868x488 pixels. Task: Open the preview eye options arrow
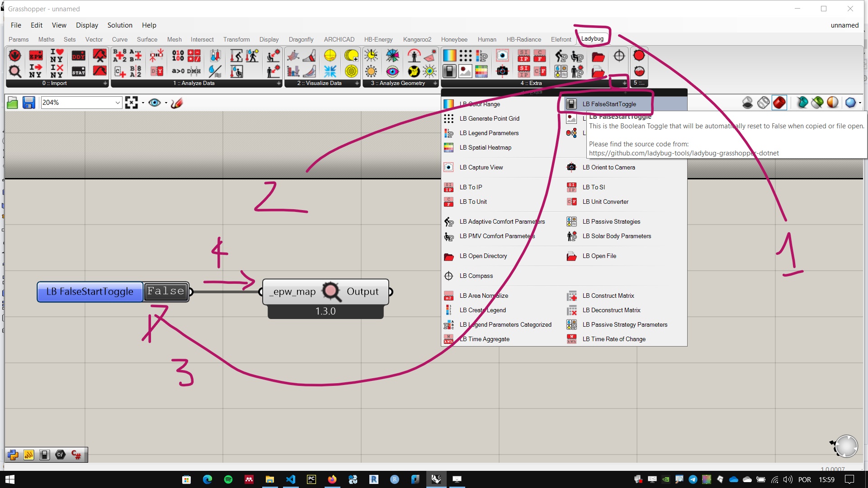pos(166,103)
